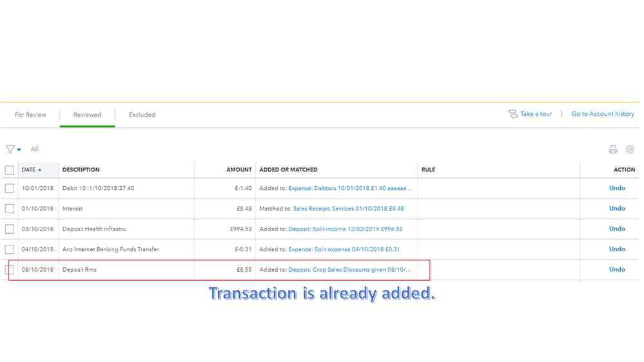
Task: Select the Reviewed tab
Action: (x=87, y=115)
